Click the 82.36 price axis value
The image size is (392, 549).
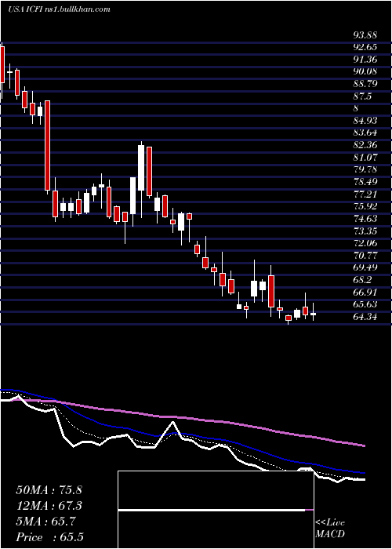pos(365,145)
